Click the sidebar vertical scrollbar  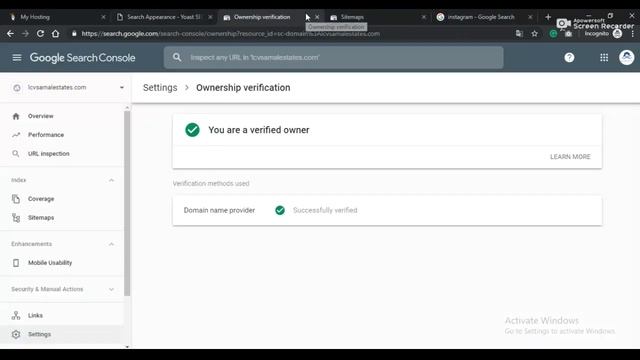(127, 203)
